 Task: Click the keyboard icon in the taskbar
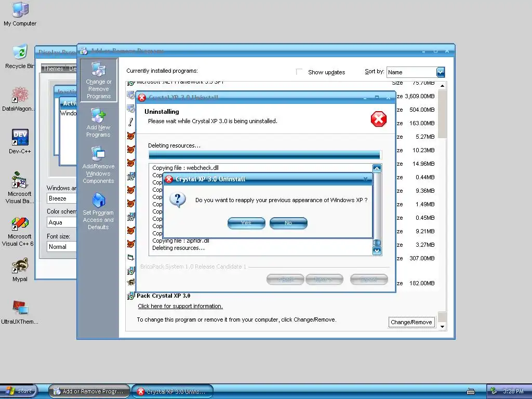(471, 392)
